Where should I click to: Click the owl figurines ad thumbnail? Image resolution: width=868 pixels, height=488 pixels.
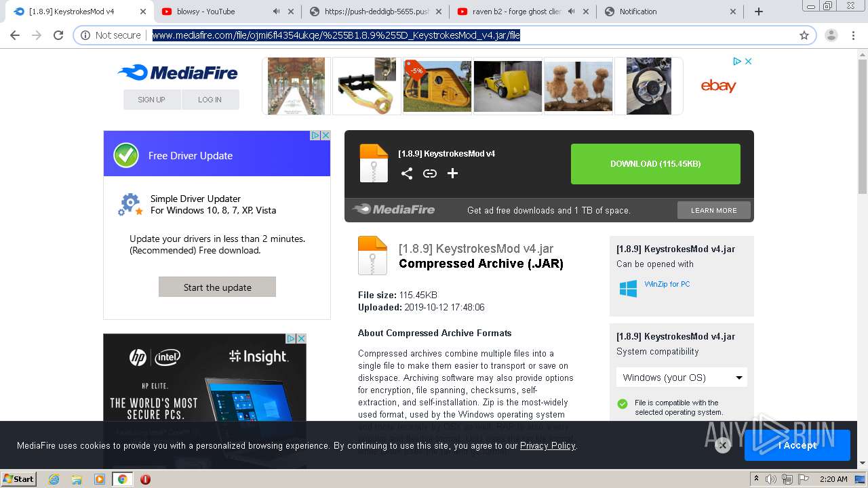(578, 86)
